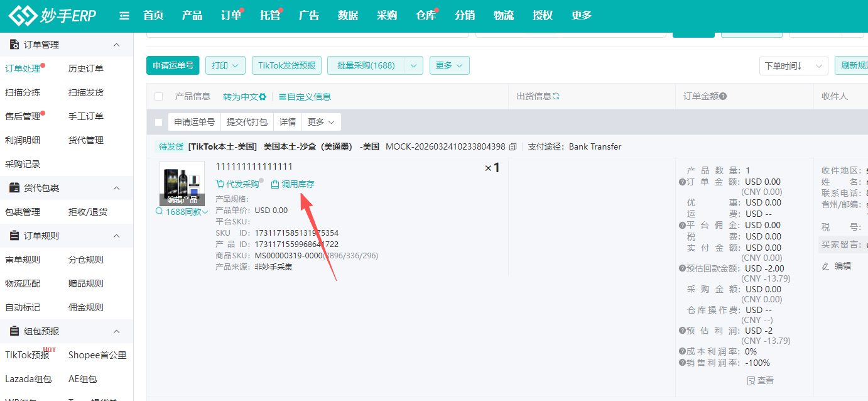The height and width of the screenshot is (401, 868).
Task: Click the 提交代打包 button
Action: 247,122
